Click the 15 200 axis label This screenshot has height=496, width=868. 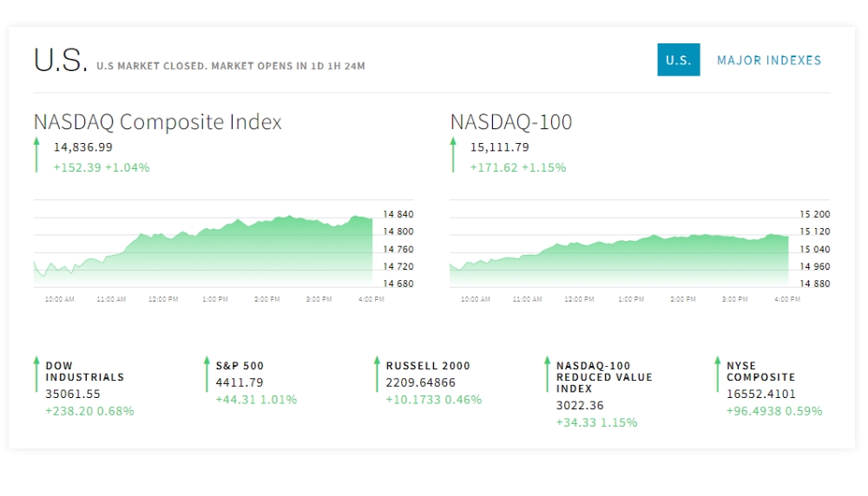click(x=815, y=214)
